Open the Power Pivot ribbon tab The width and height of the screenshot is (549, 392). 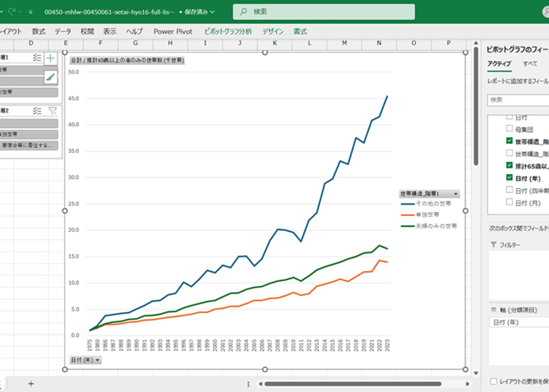click(x=173, y=31)
